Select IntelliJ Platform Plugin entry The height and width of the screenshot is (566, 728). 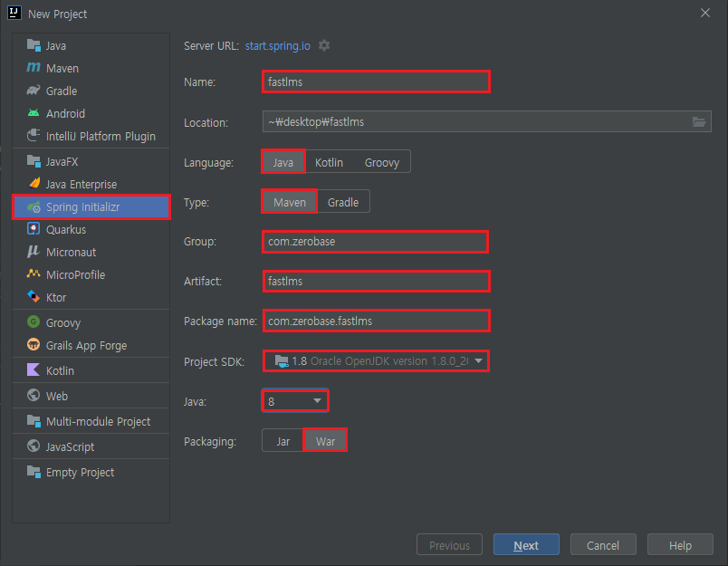click(x=91, y=136)
